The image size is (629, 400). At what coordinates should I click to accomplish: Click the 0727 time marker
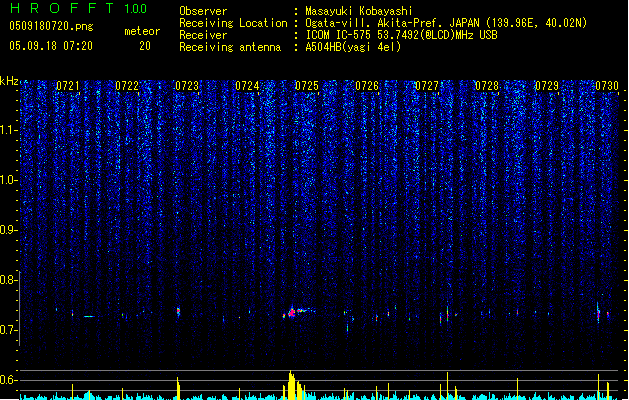[x=427, y=86]
